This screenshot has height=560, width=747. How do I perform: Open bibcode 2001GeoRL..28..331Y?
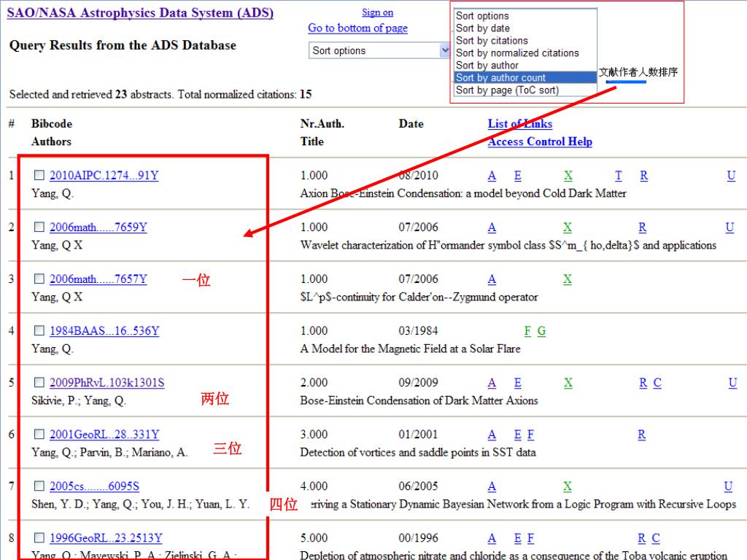pos(104,435)
